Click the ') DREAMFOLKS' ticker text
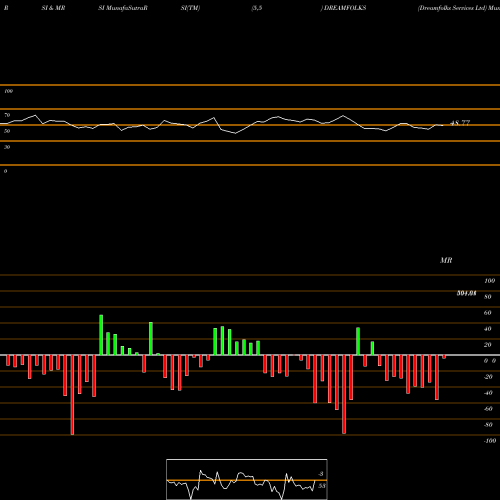This screenshot has width=500, height=500. pos(343,8)
